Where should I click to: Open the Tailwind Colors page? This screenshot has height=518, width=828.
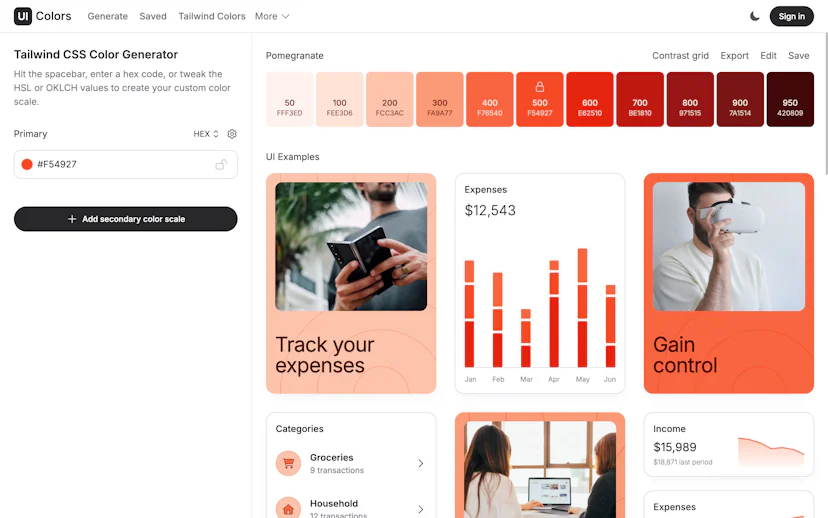[212, 16]
